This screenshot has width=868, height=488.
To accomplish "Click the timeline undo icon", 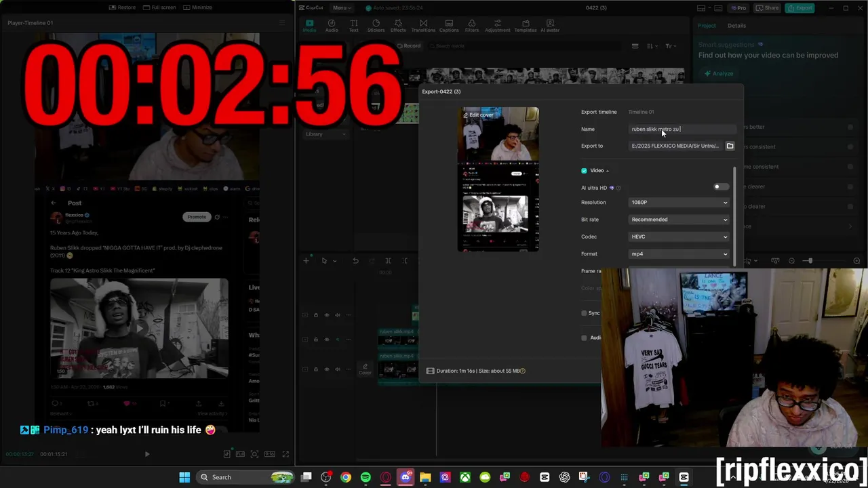I will pyautogui.click(x=355, y=261).
